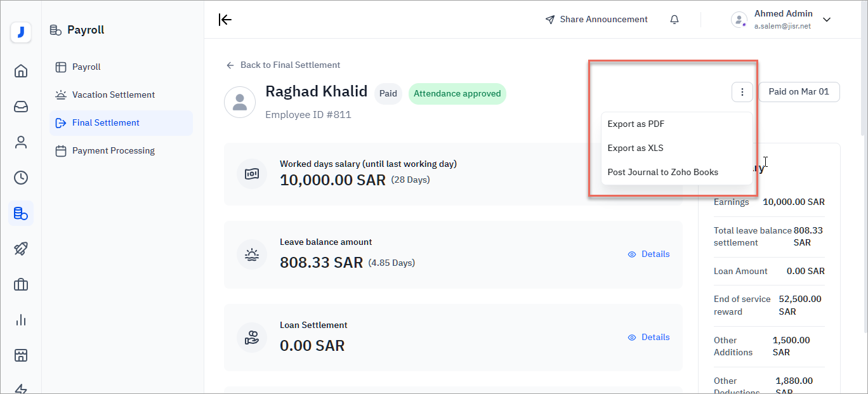
Task: Open the marketplace store icon in sidebar
Action: (21, 355)
